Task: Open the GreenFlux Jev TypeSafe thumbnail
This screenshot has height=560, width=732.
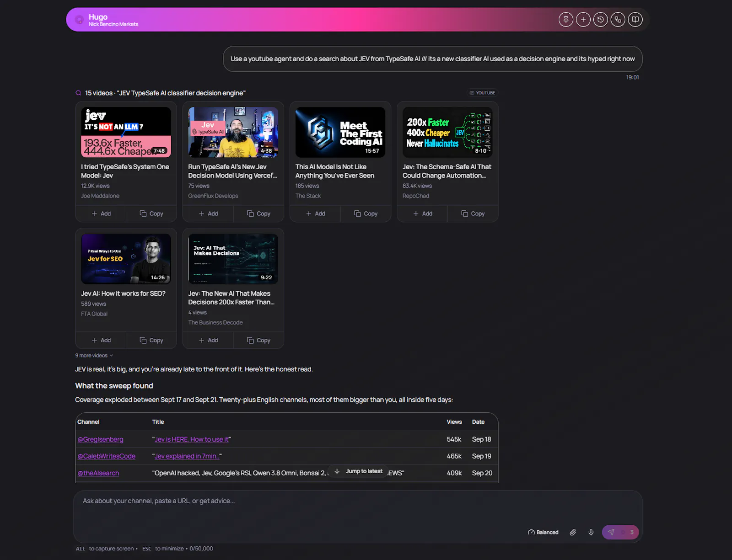Action: point(233,132)
